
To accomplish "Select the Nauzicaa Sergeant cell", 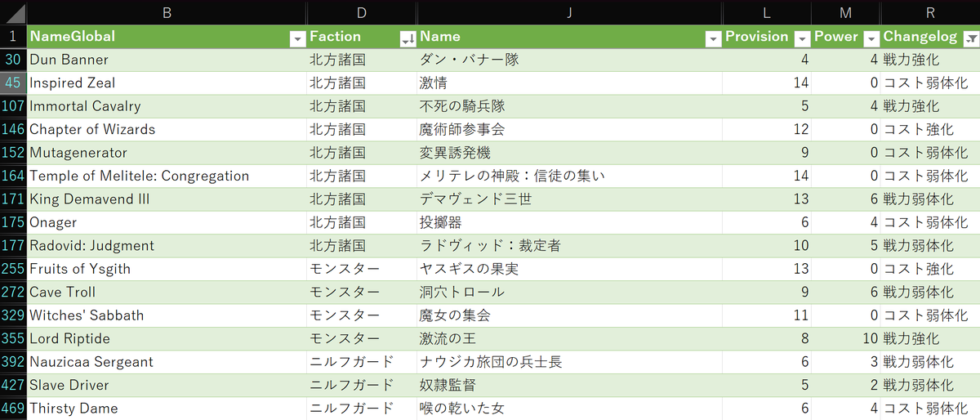I will (x=167, y=362).
